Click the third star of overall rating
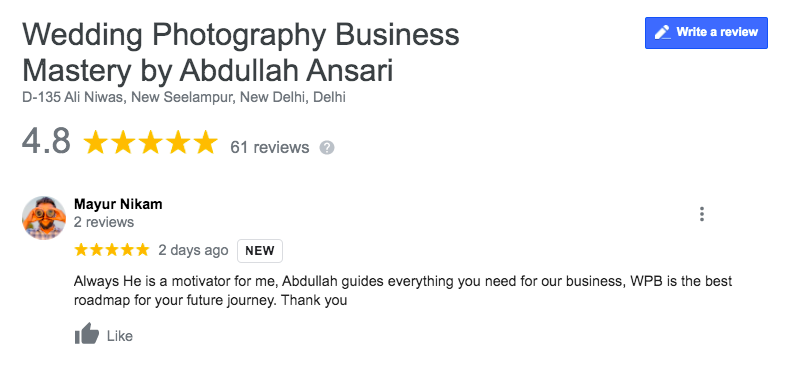 tap(150, 143)
